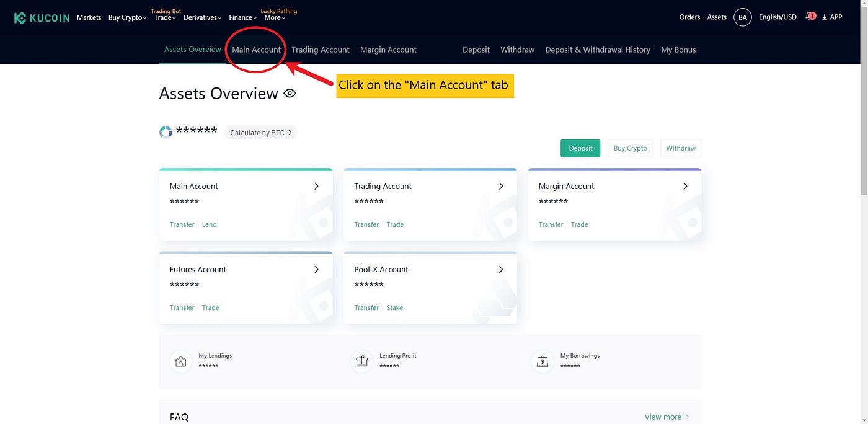Click the My Lendings house icon
868x424 pixels.
tap(180, 361)
